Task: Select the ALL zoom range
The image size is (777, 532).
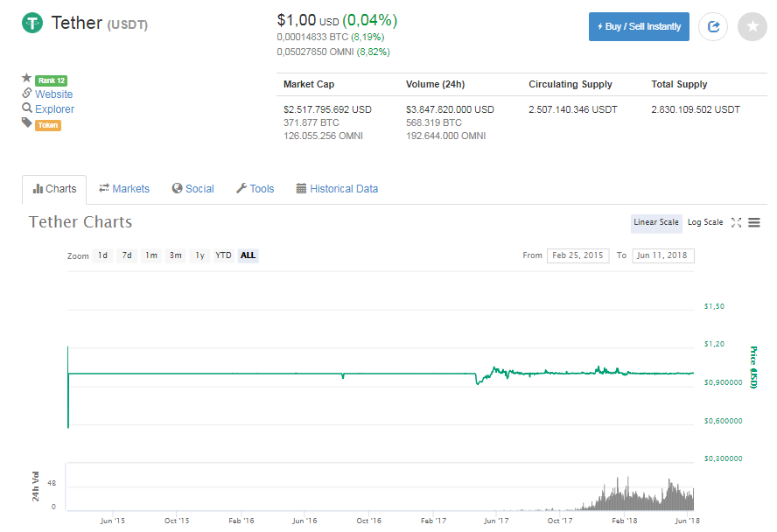Action: [x=248, y=255]
